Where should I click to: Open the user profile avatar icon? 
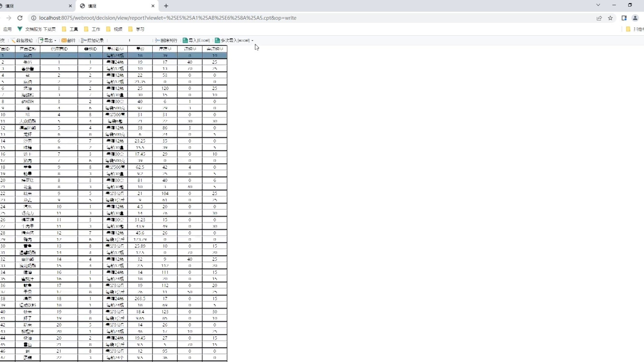635,18
